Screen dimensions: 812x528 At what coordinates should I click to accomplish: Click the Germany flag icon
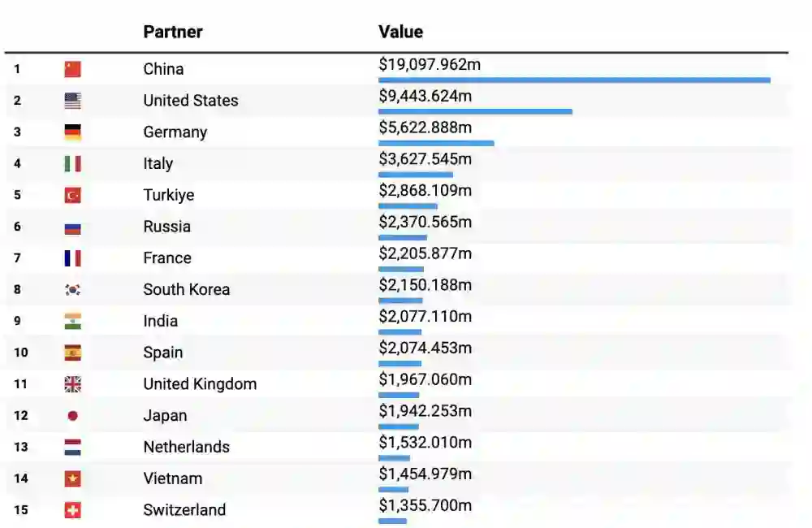73,132
